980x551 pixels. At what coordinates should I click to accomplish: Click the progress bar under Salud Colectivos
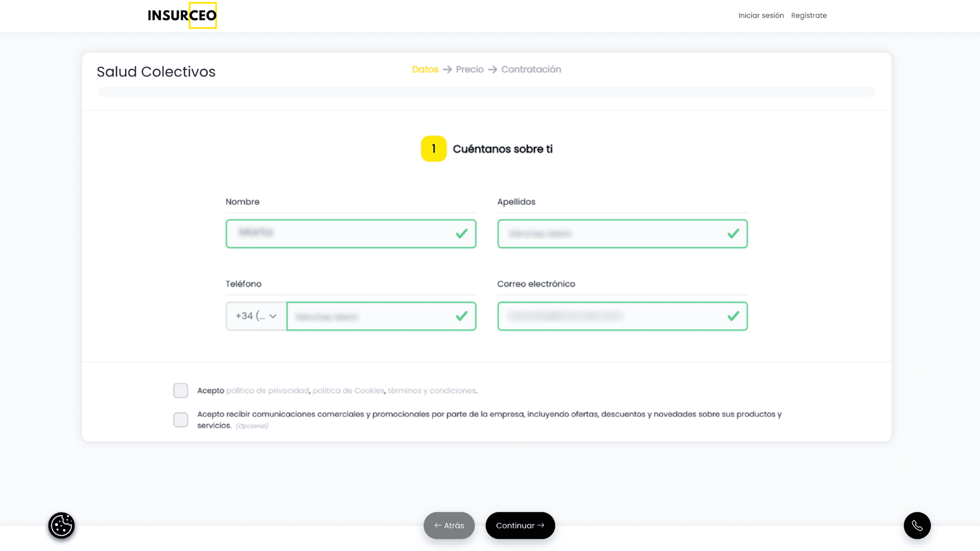click(486, 92)
